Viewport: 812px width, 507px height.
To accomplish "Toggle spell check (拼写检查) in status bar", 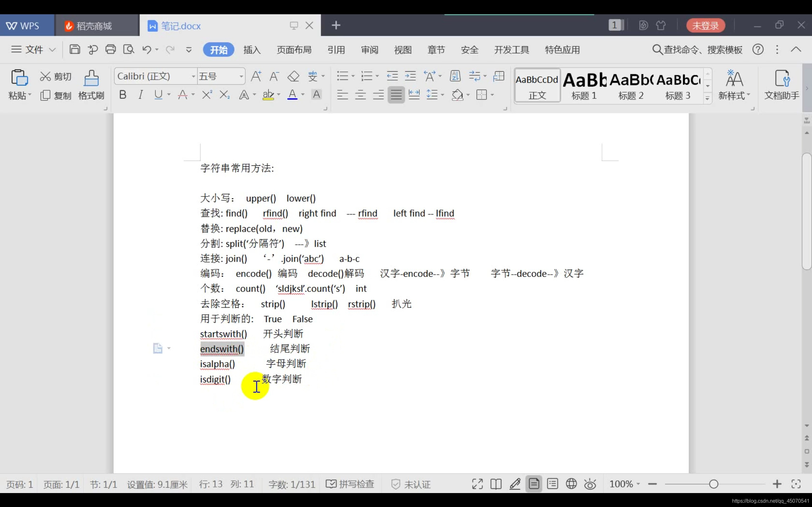I will click(x=350, y=484).
